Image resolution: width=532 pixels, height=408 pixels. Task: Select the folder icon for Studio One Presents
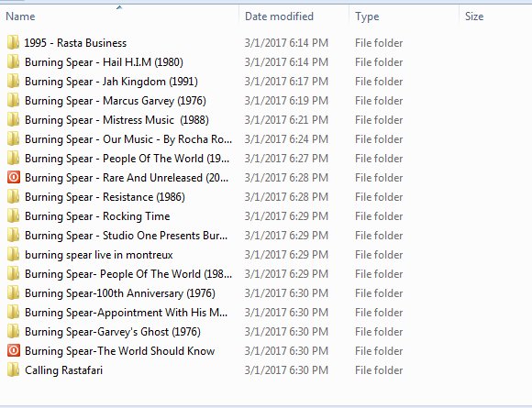13,236
